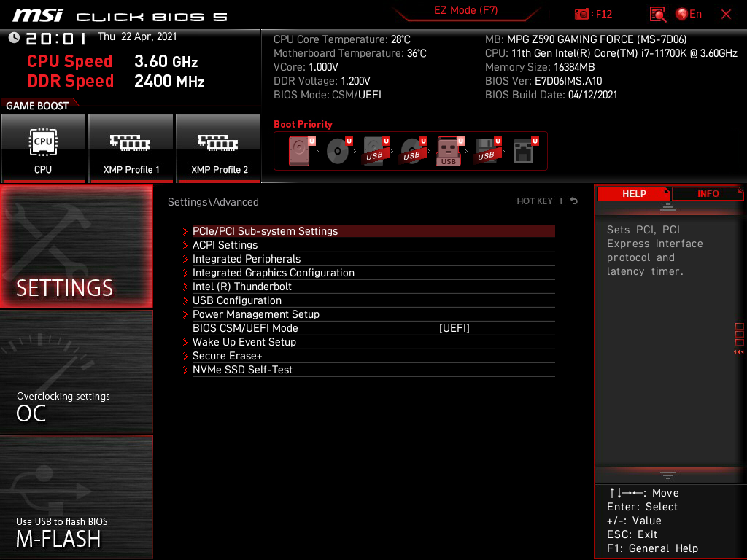Expand Secure Erase+ arrow
Viewport: 747px width, 560px height.
click(185, 356)
